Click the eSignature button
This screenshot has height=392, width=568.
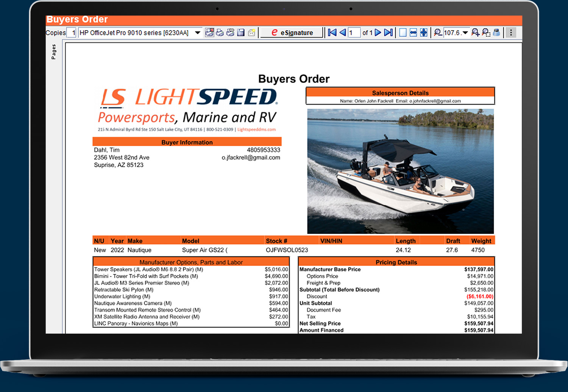click(x=292, y=33)
